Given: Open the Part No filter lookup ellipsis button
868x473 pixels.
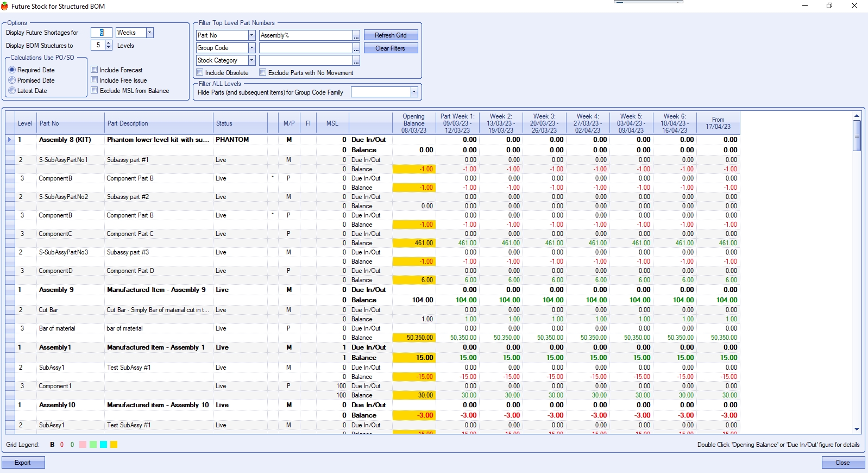Looking at the screenshot, I should click(356, 36).
